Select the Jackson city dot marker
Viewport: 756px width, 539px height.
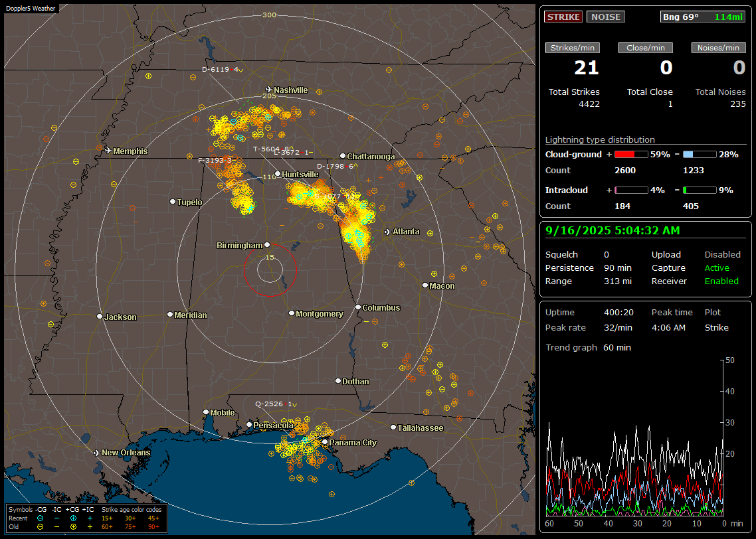tap(100, 317)
